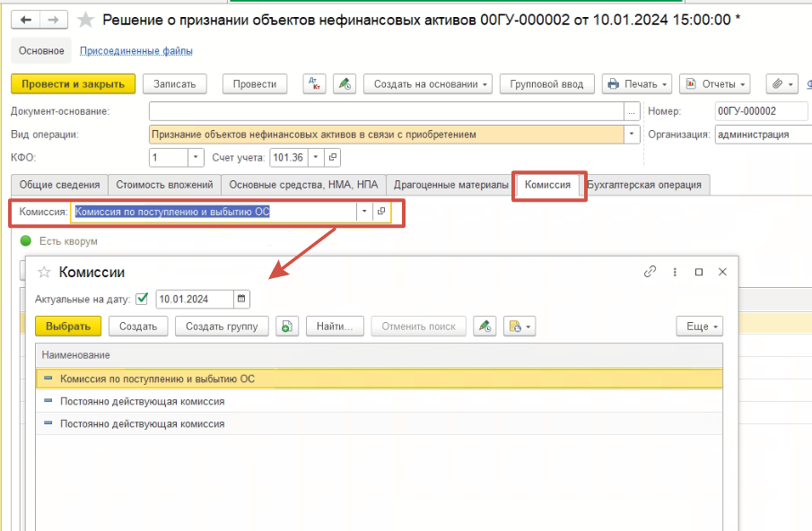Copy the selected commission via the green plus icon
The height and width of the screenshot is (531, 812).
(287, 326)
